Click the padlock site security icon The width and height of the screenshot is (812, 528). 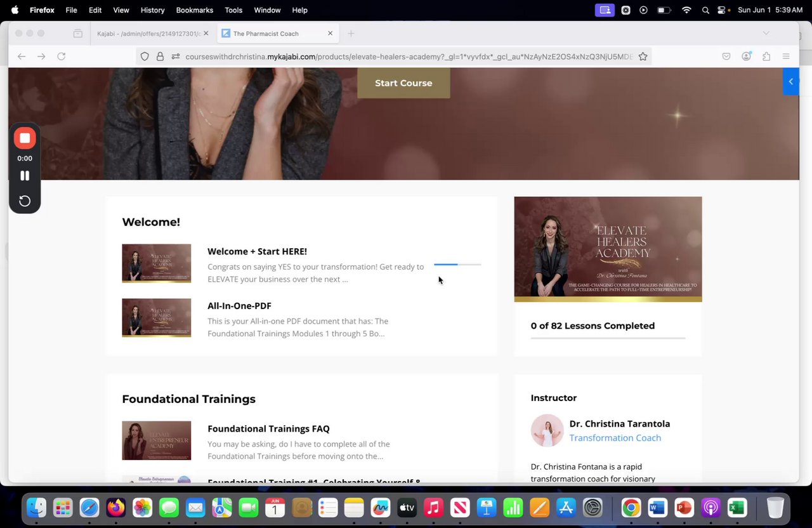pyautogui.click(x=160, y=56)
